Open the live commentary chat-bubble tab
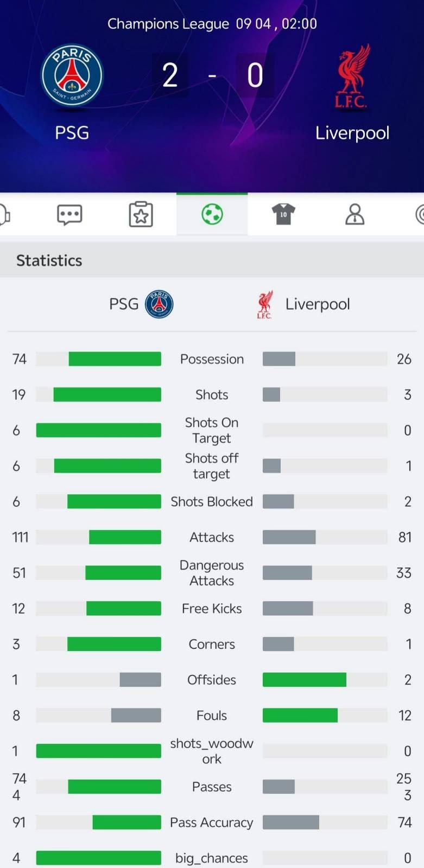 click(69, 215)
